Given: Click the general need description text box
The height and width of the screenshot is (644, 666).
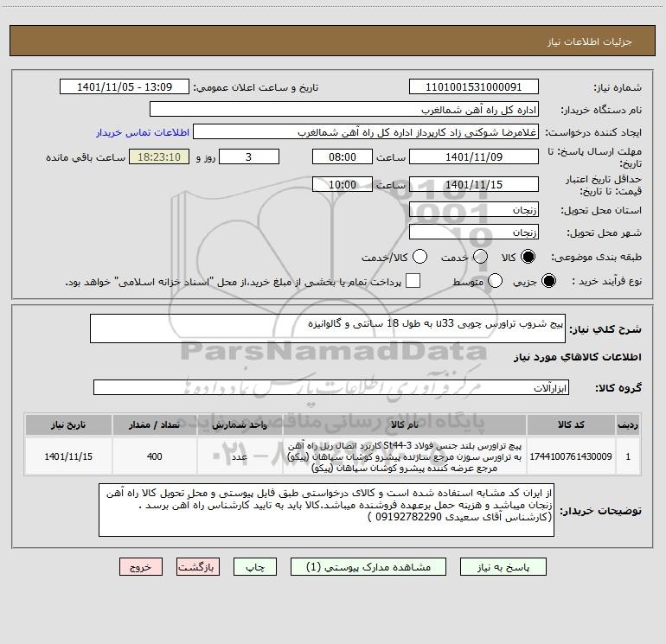Looking at the screenshot, I should (x=328, y=328).
